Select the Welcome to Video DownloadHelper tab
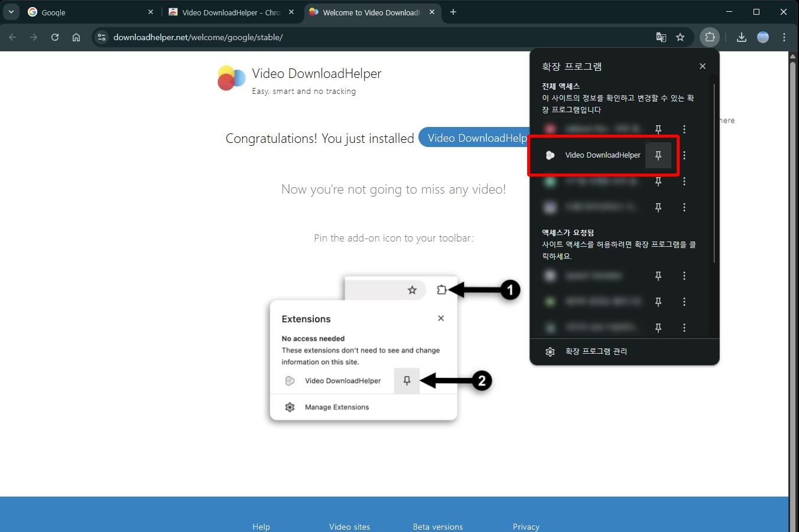Screen dimensions: 799x532 coord(372,12)
